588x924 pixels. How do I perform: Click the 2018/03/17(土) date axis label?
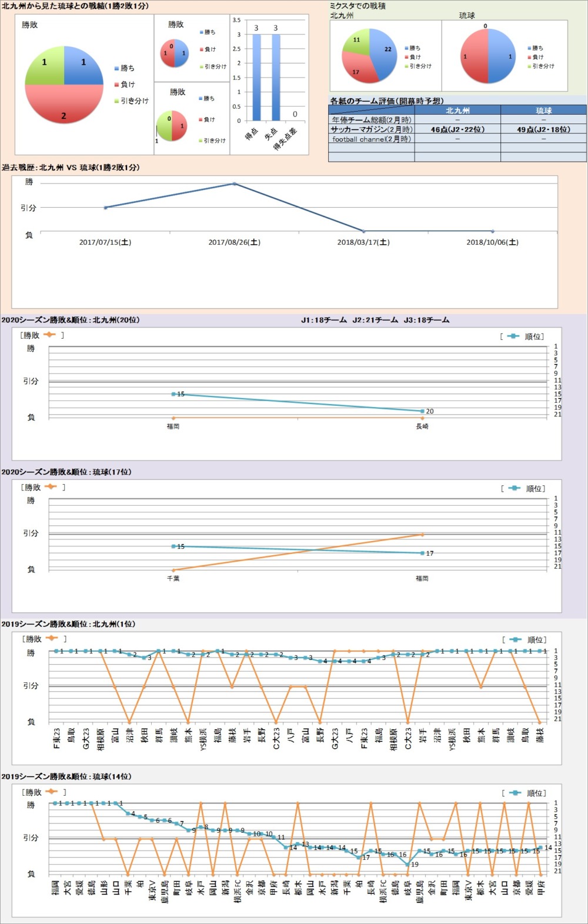[x=363, y=242]
